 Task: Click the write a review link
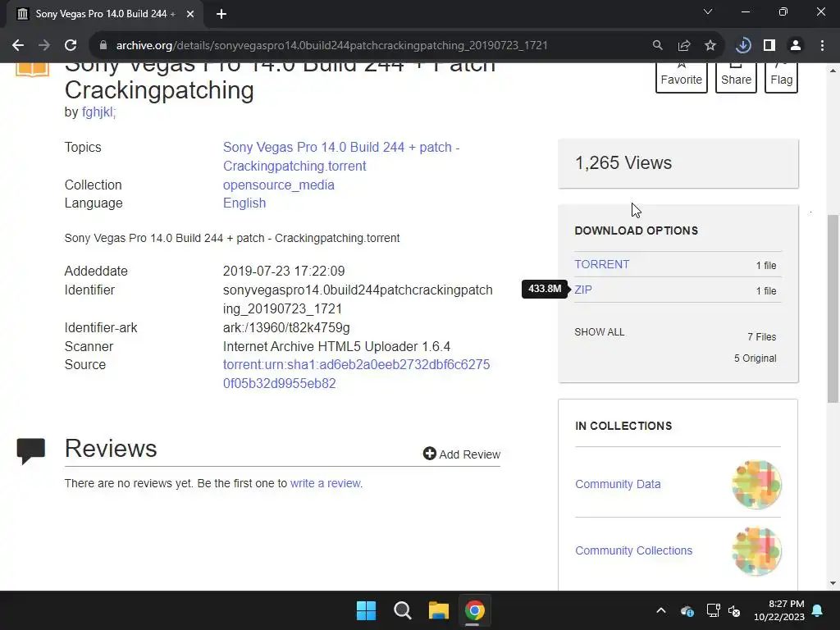tap(325, 483)
